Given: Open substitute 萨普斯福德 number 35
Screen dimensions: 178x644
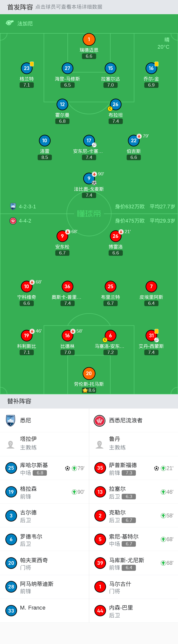Looking at the screenshot, I should point(100,468).
